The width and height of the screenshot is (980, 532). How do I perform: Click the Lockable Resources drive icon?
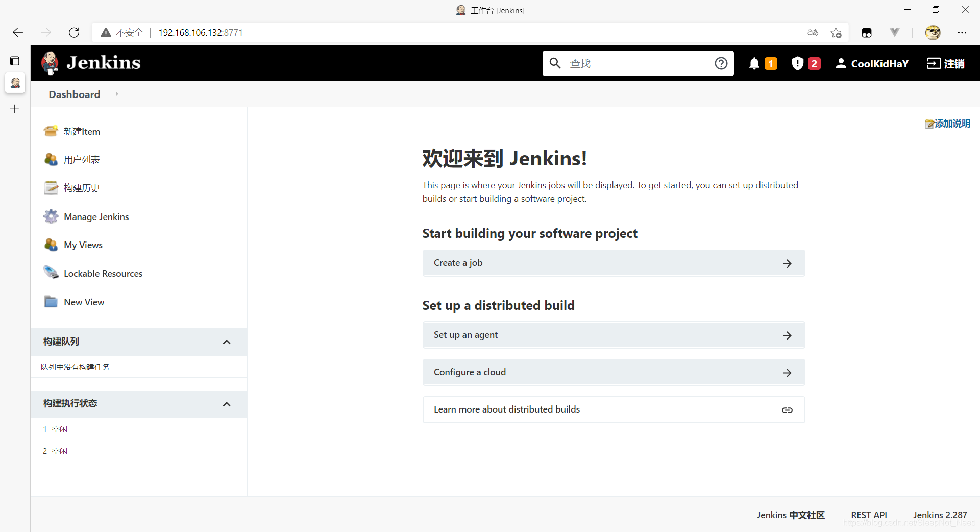click(51, 273)
